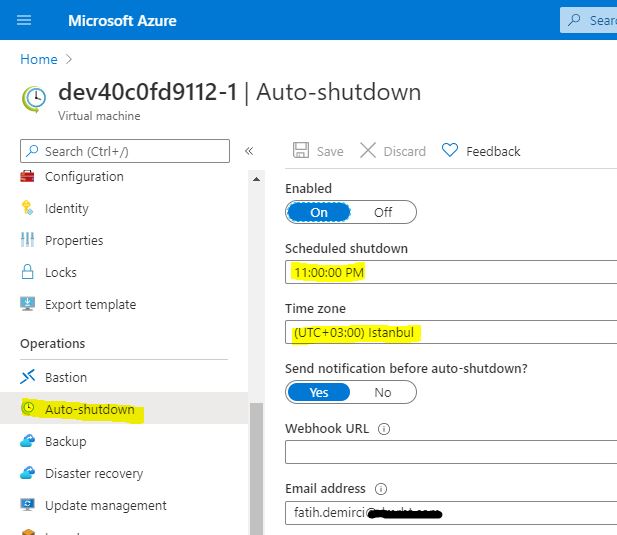This screenshot has width=617, height=535.
Task: Click the Bastion icon in Operations
Action: point(28,377)
